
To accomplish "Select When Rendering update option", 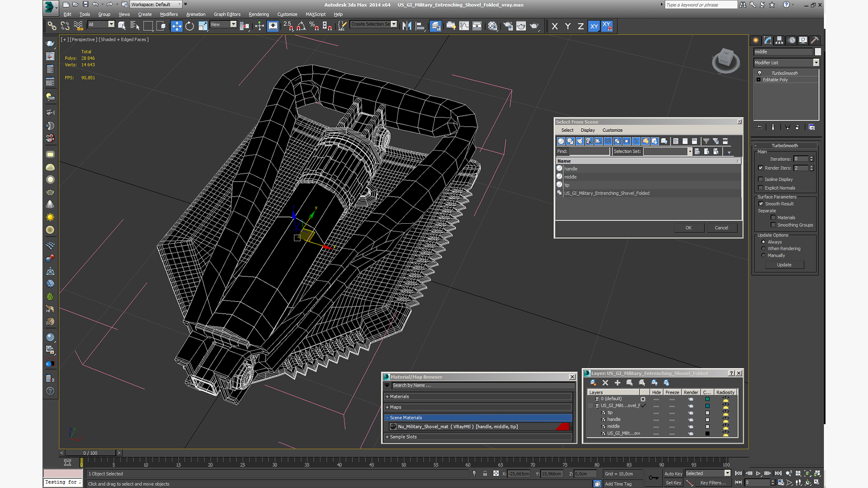I will tap(764, 249).
